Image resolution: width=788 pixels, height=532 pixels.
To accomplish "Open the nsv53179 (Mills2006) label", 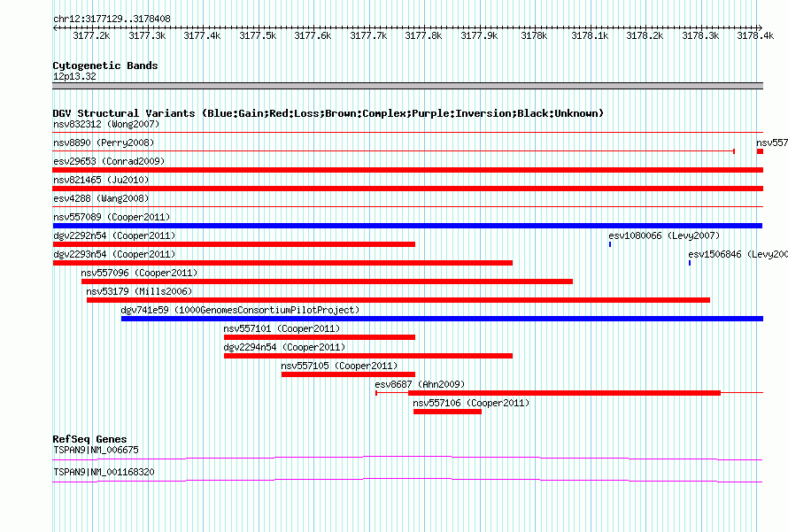I will [x=139, y=291].
